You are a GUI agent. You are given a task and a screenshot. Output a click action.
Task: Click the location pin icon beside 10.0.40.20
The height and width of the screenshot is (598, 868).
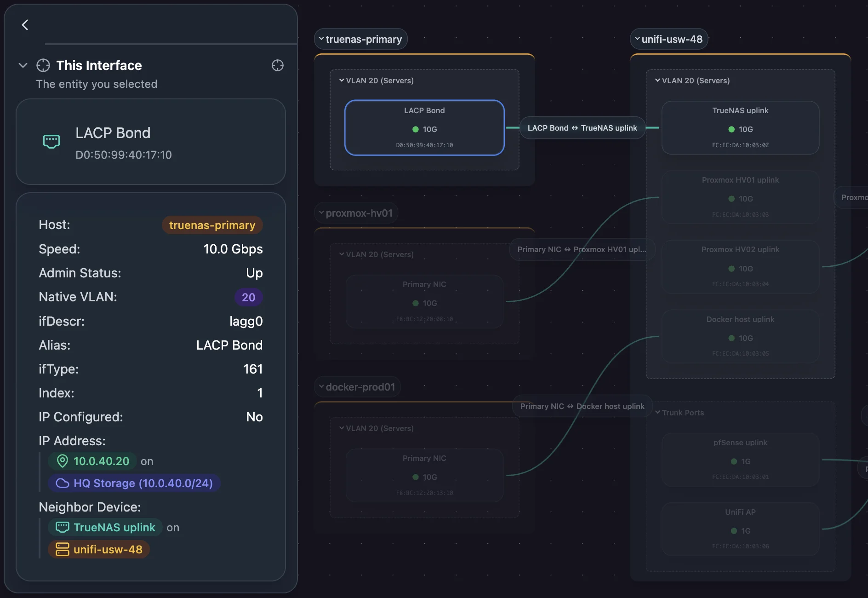[x=63, y=461]
